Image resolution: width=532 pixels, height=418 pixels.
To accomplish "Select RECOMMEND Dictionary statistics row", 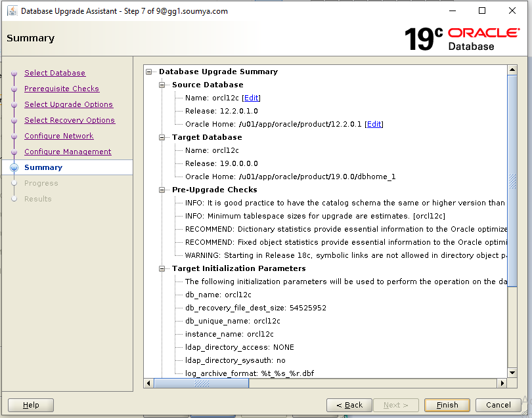I will pos(345,229).
